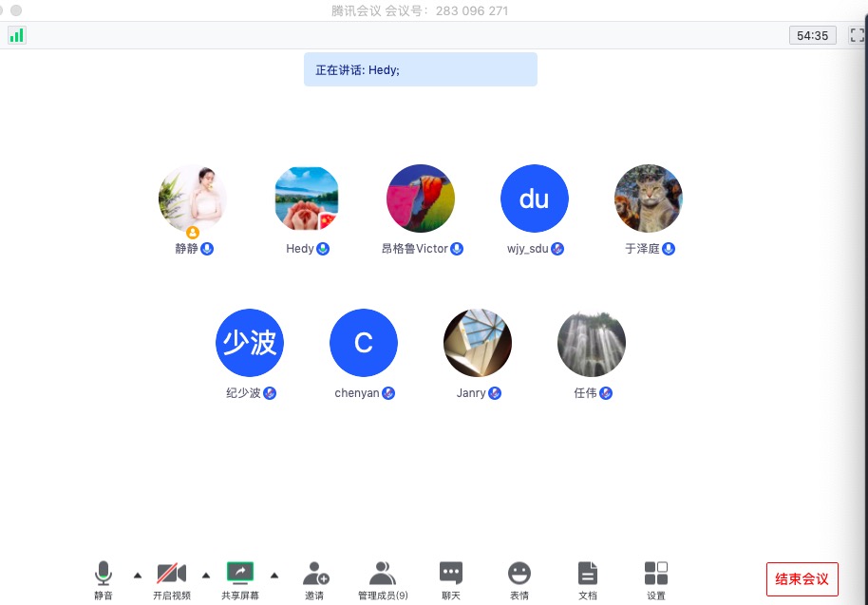The height and width of the screenshot is (605, 868).
Task: Click the orange host badge under 静静's avatar
Action: click(193, 233)
